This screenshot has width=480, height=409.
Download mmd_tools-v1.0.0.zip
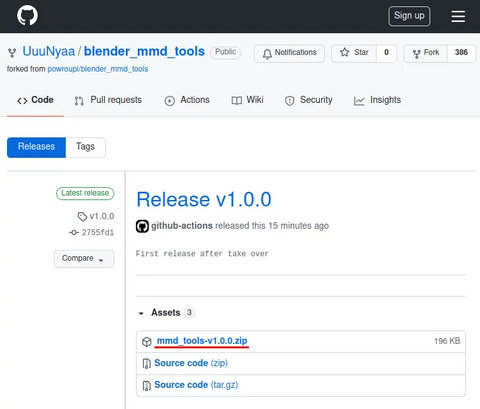click(202, 341)
